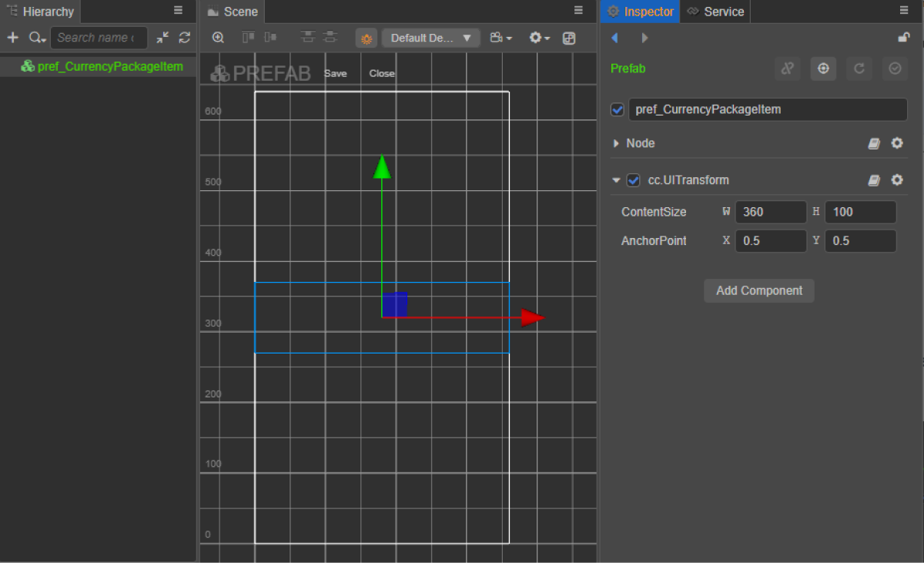The image size is (924, 563).
Task: Click the zoom magnifier icon in Scene toolbar
Action: pos(219,38)
